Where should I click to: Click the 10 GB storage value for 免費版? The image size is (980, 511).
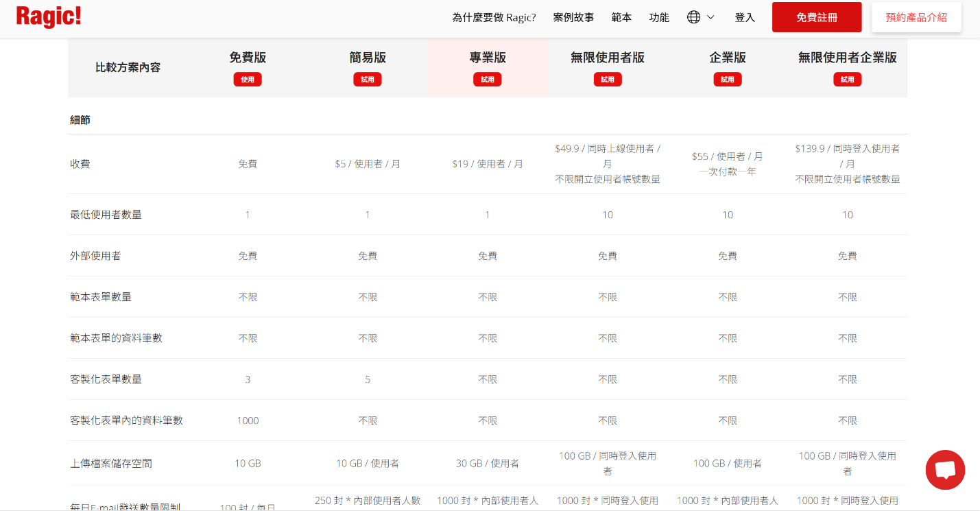(248, 464)
